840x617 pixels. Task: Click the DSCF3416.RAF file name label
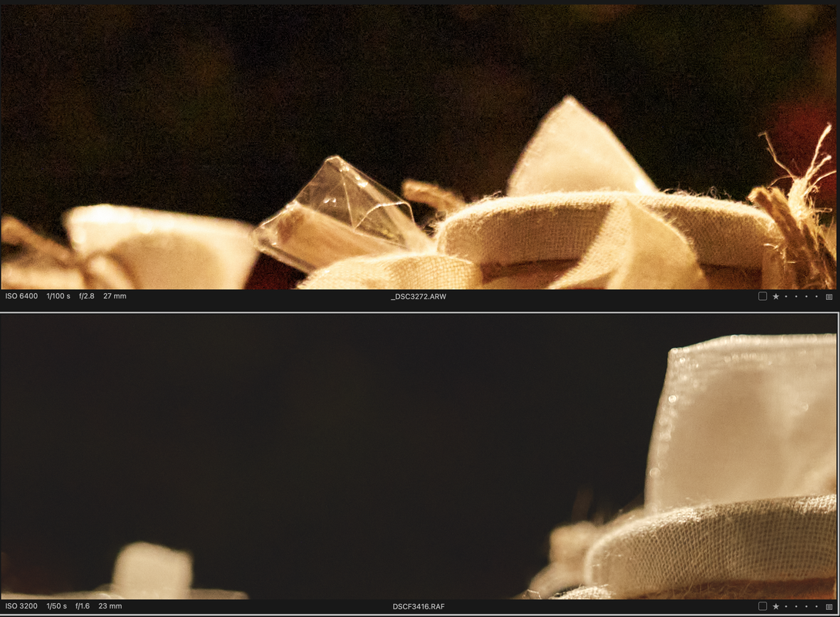coord(418,607)
